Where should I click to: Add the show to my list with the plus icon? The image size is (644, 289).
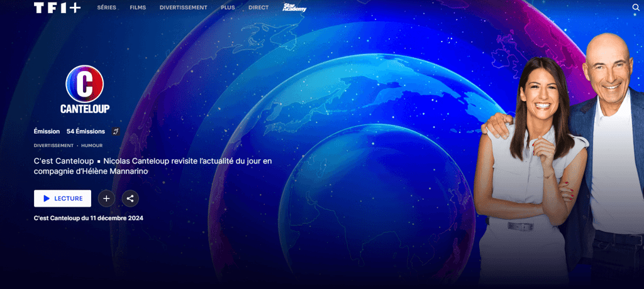(106, 199)
